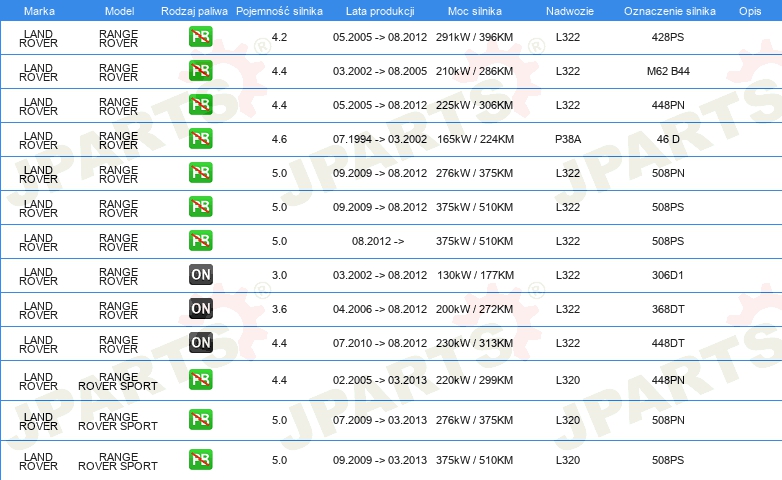Click power value 200kW / 272KM
The width and height of the screenshot is (782, 480).
(x=474, y=309)
